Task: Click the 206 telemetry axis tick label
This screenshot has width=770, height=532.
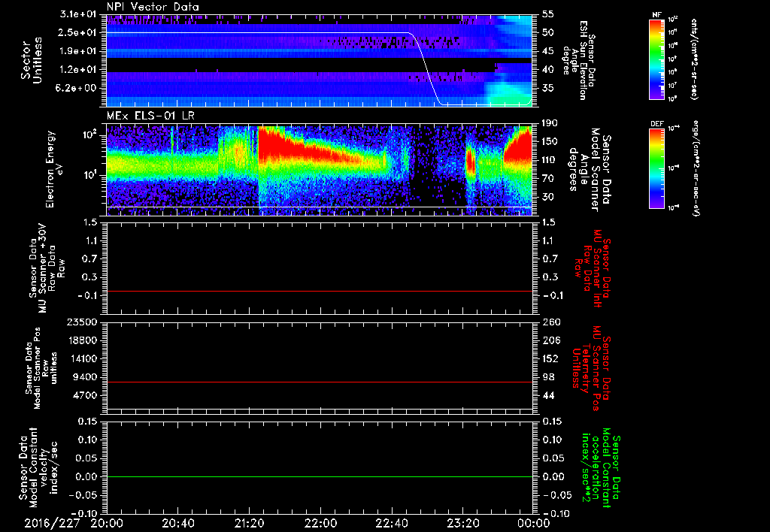Action: [551, 340]
